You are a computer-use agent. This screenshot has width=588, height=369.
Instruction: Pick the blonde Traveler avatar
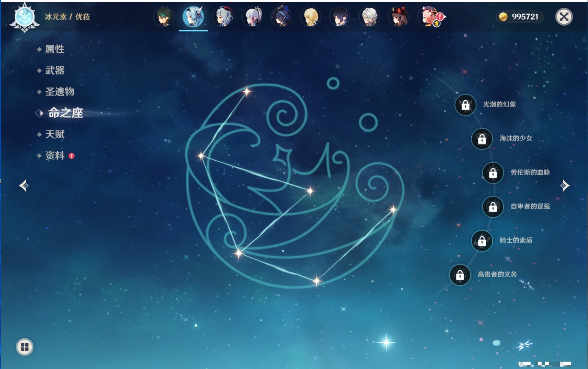[311, 17]
